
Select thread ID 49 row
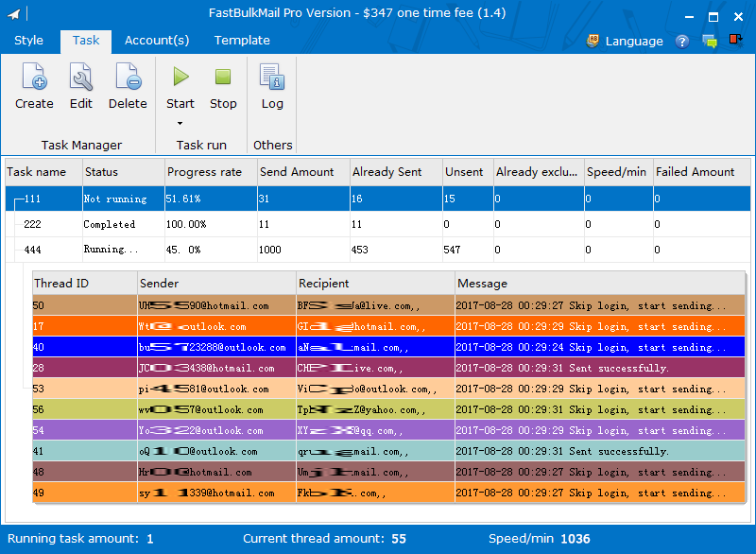pyautogui.click(x=388, y=493)
